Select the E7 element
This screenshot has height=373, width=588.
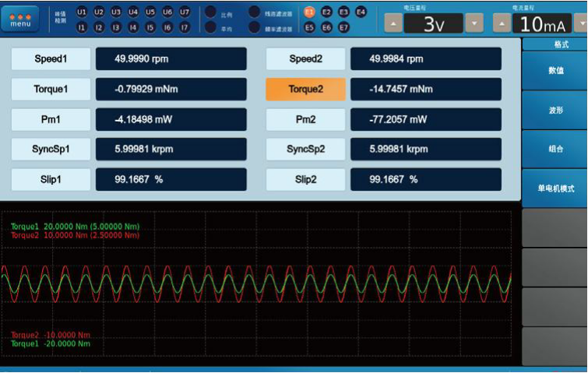[x=343, y=27]
